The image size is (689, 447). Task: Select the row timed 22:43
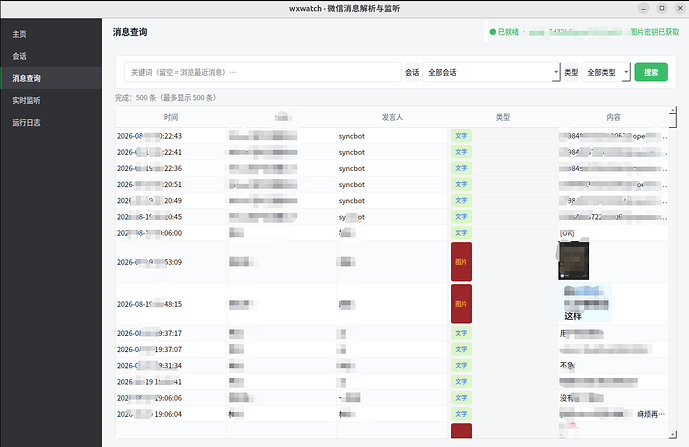tap(392, 136)
